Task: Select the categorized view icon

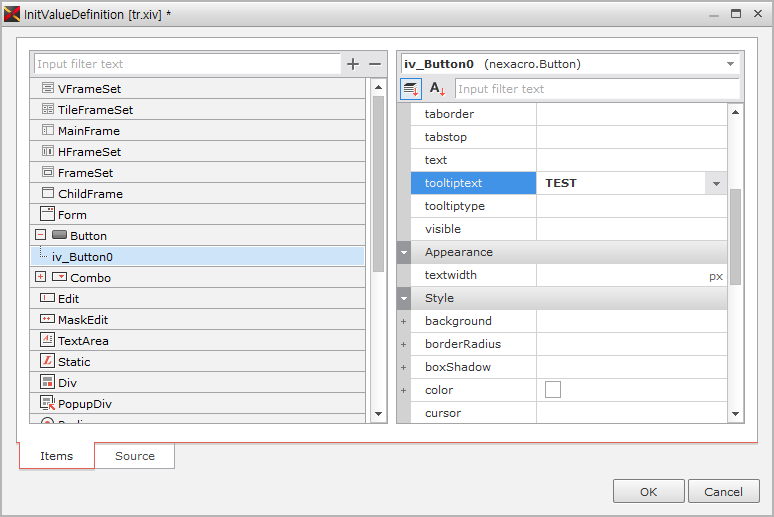Action: point(411,89)
